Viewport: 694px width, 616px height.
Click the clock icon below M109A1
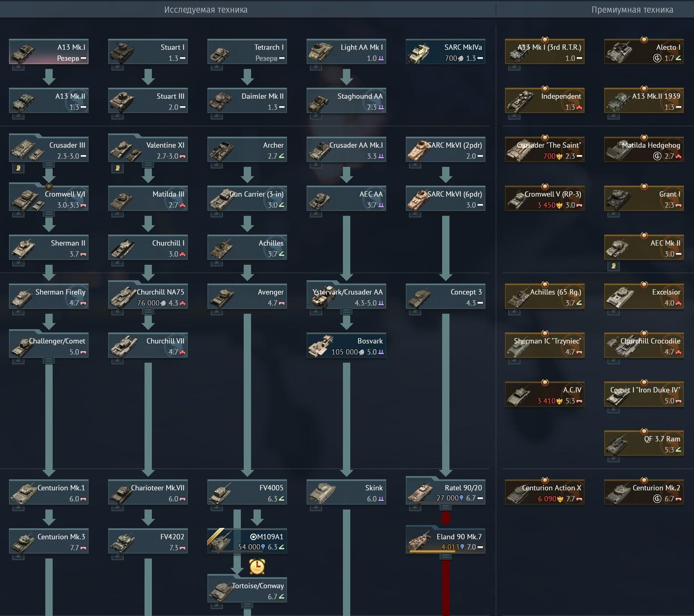pyautogui.click(x=257, y=566)
